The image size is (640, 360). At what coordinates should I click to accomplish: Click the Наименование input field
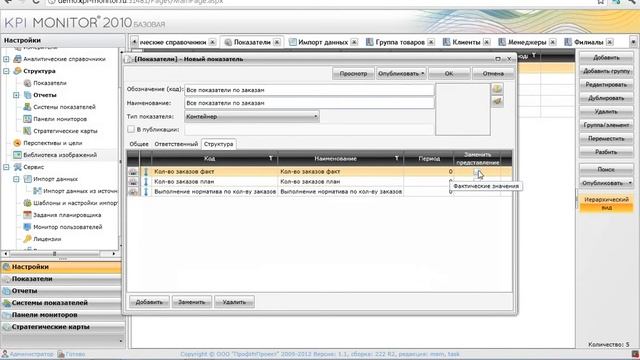309,103
